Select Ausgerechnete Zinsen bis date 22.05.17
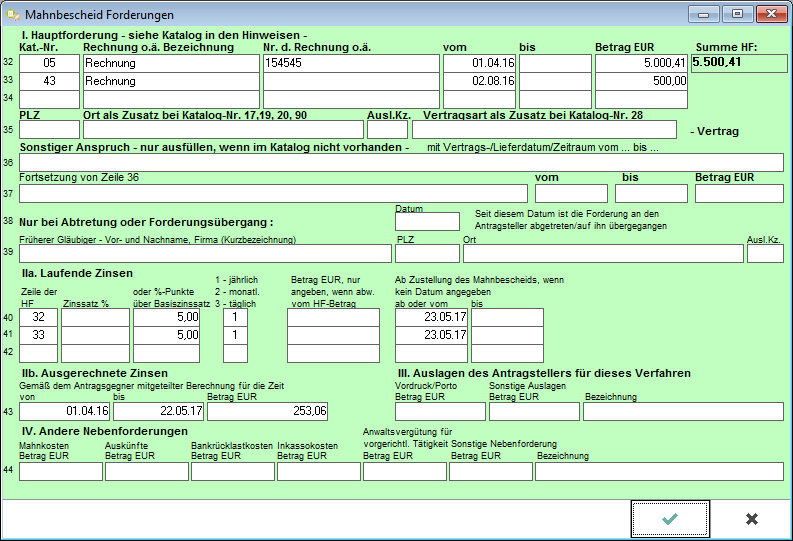 (158, 412)
